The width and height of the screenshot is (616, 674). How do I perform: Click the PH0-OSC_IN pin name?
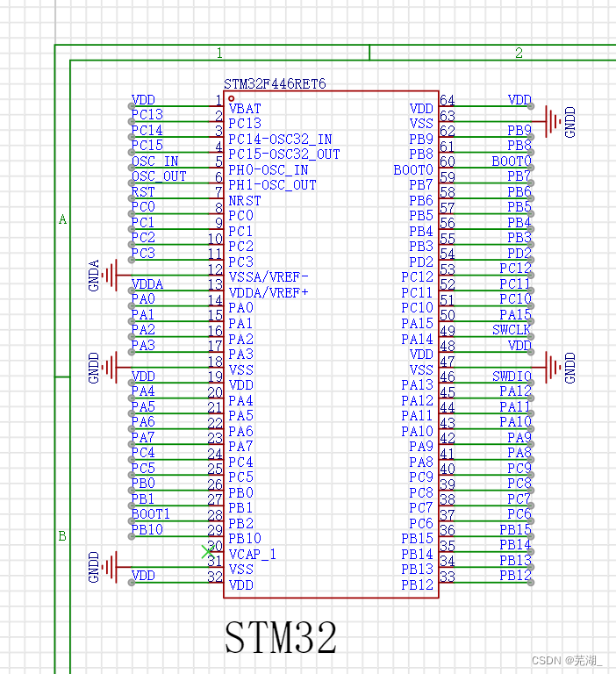click(269, 169)
